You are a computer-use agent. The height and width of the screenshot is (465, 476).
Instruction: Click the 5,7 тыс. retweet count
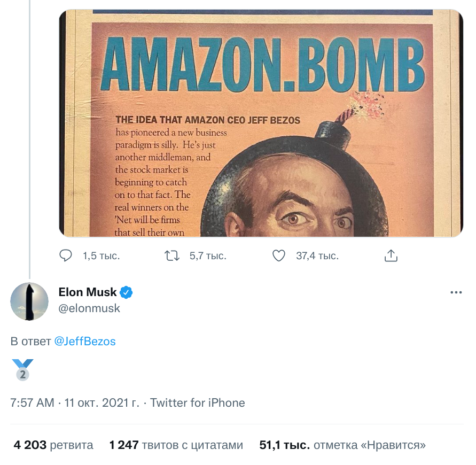[208, 256]
